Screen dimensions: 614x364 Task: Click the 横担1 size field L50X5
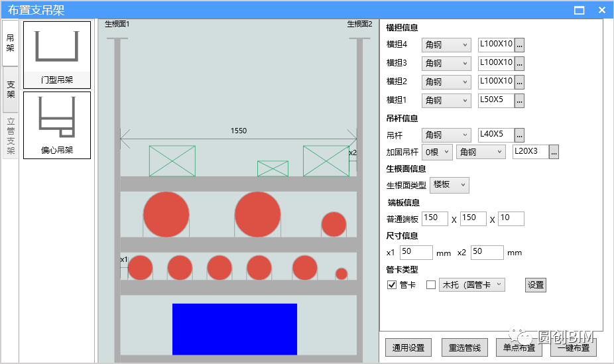(x=496, y=101)
